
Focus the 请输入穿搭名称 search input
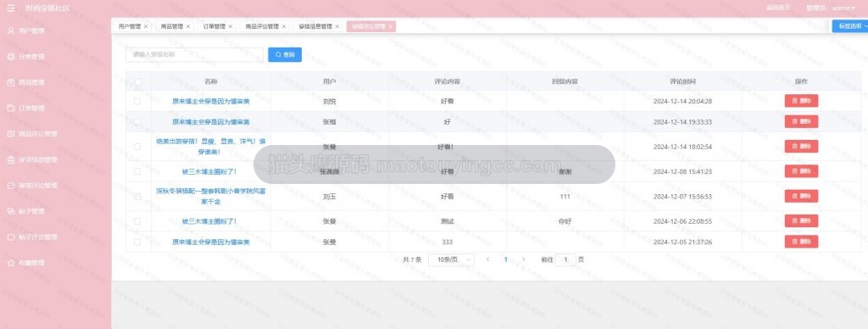click(x=194, y=55)
